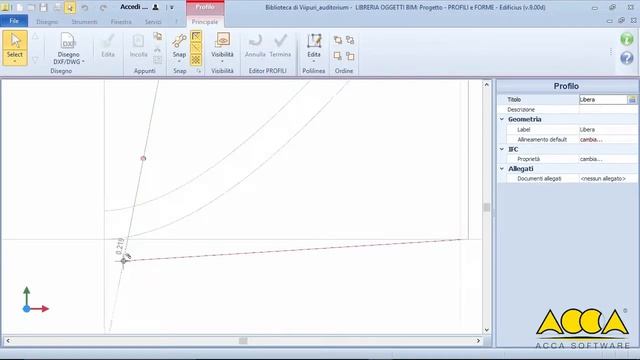This screenshot has height=360, width=640.
Task: Click Annulla in Editor PROFILI
Action: [255, 46]
